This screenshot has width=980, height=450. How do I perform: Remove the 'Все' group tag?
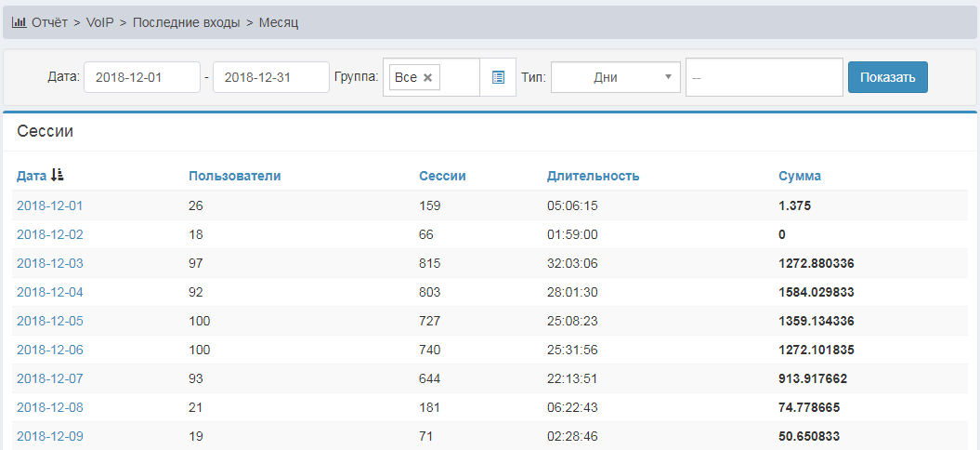tap(427, 78)
